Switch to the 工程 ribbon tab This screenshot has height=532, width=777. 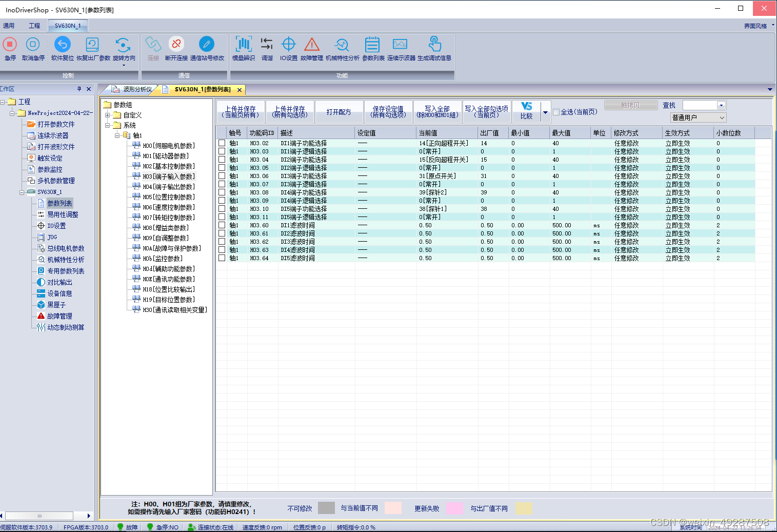point(34,26)
